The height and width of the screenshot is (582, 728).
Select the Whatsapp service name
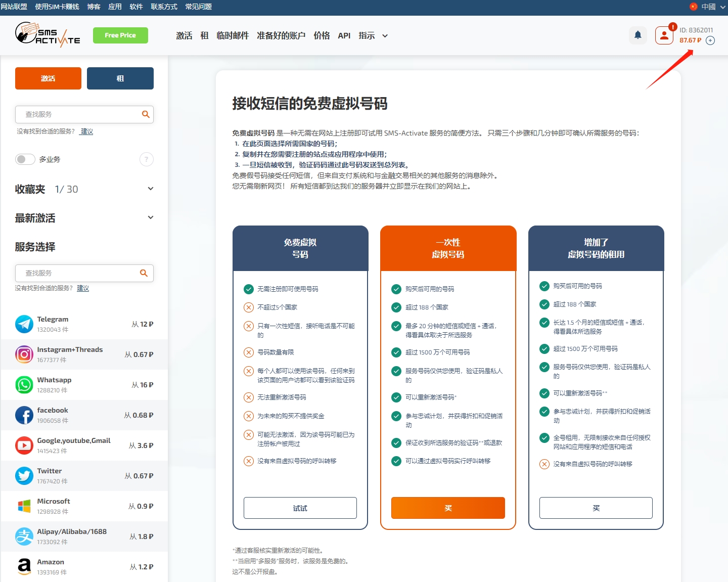54,380
